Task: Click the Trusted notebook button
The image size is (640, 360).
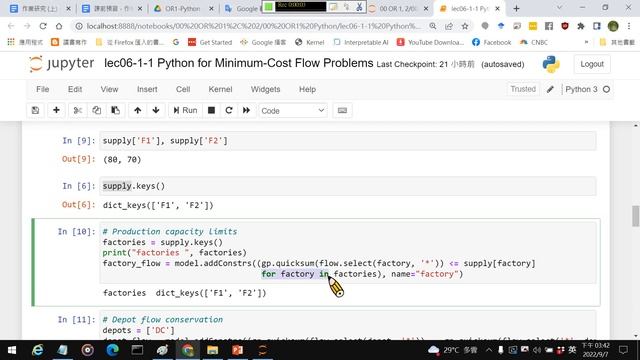Action: [x=523, y=89]
